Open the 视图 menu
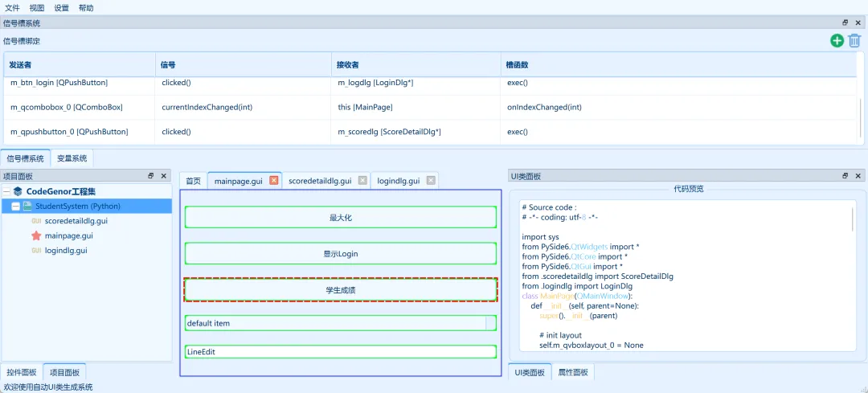Image resolution: width=868 pixels, height=393 pixels. click(x=37, y=8)
